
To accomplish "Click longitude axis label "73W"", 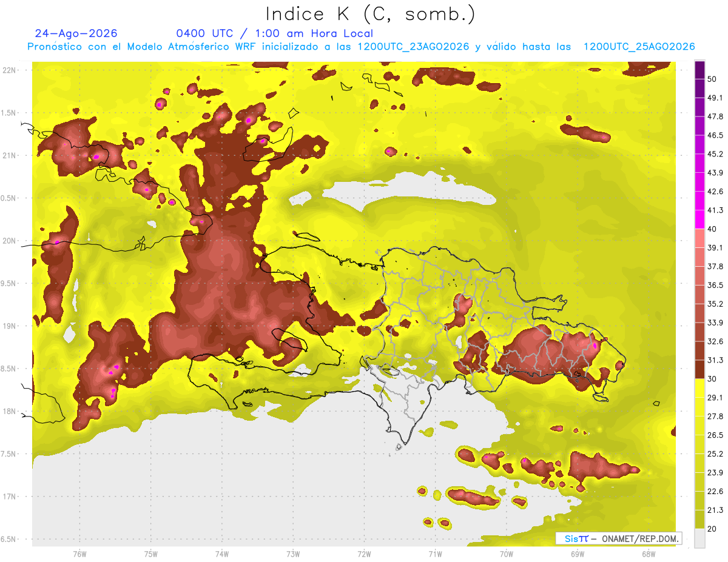I will [x=293, y=554].
